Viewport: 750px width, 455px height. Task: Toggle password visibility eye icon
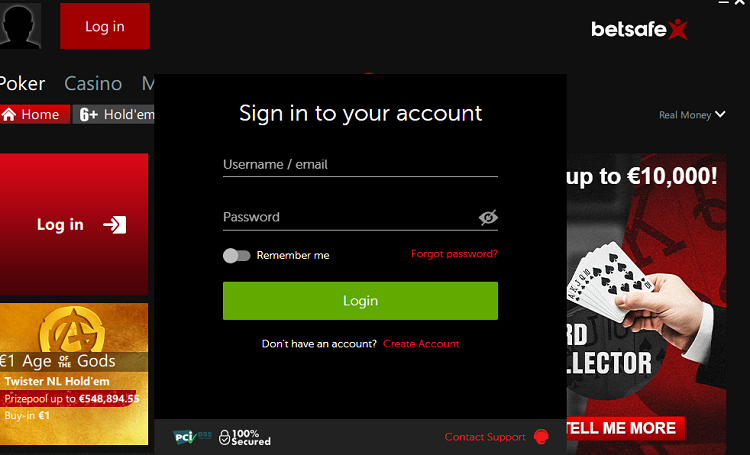[488, 218]
